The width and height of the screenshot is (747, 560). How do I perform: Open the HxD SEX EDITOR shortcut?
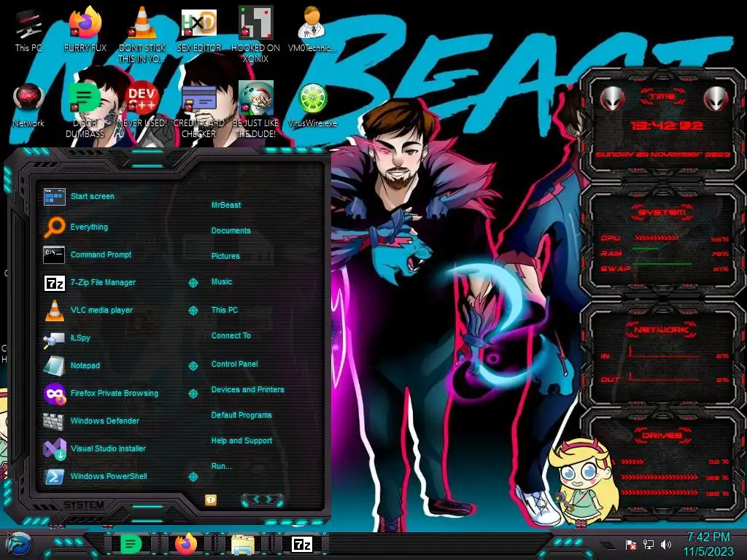(199, 31)
